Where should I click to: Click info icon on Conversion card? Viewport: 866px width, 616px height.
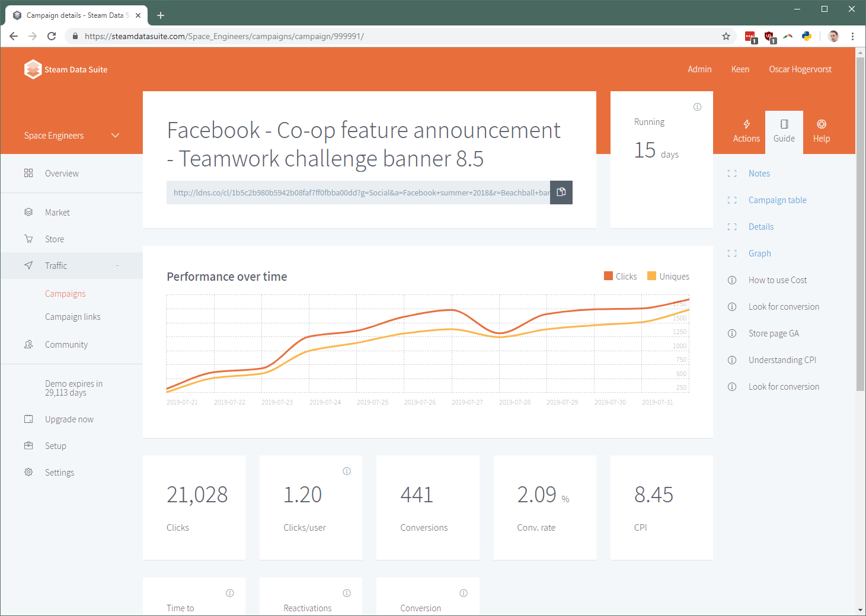(464, 593)
